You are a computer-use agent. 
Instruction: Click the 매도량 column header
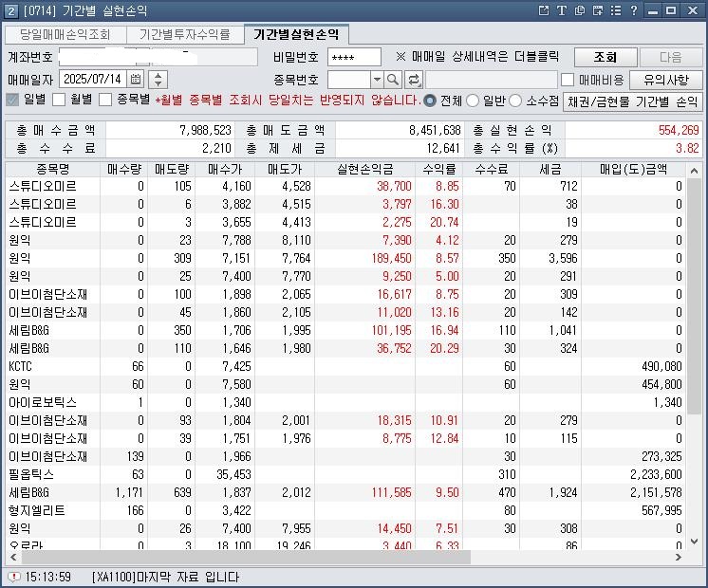[x=172, y=169]
